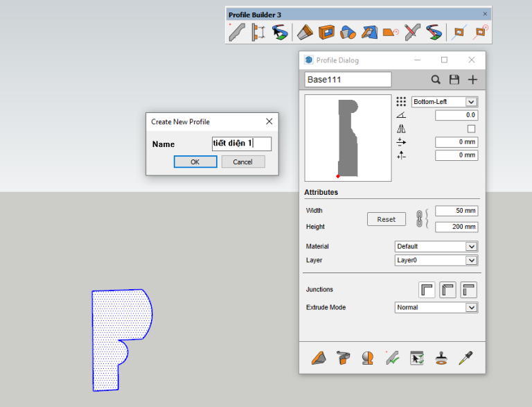Click the horizontal offset 0 mm field

point(456,142)
